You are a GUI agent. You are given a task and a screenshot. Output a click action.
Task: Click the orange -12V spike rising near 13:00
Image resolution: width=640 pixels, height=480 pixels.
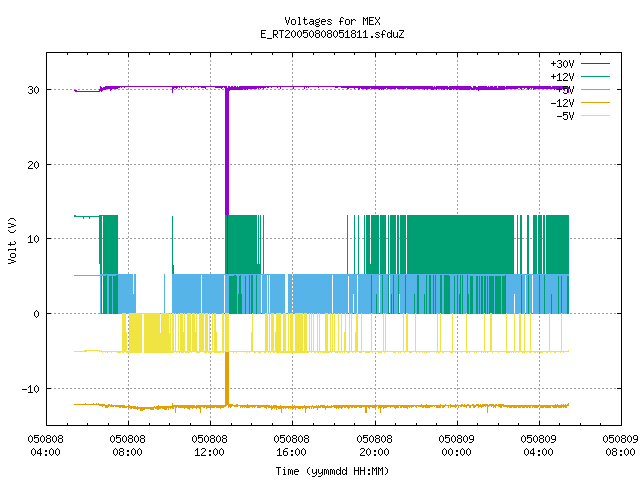[x=227, y=379]
